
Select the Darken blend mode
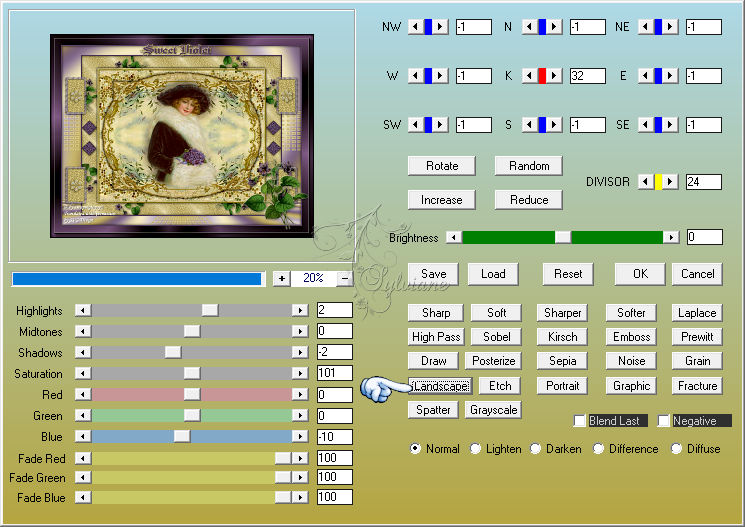535,449
